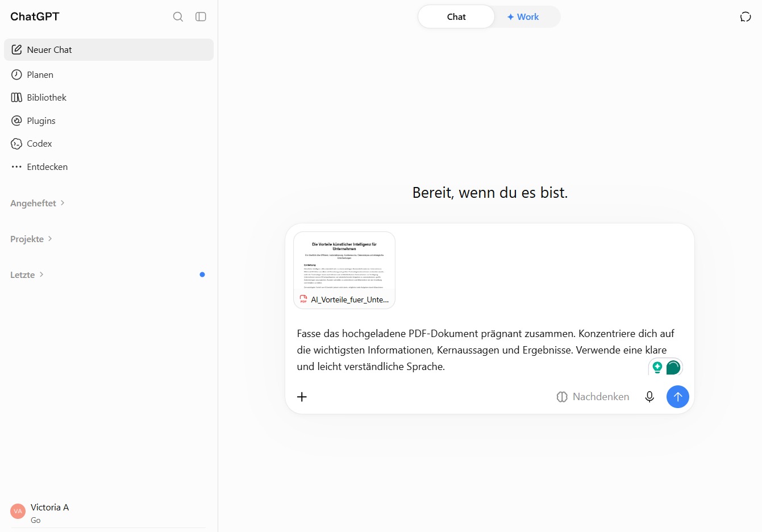Toggle the Nachdenken thinking mode
762x532 pixels.
(x=593, y=397)
